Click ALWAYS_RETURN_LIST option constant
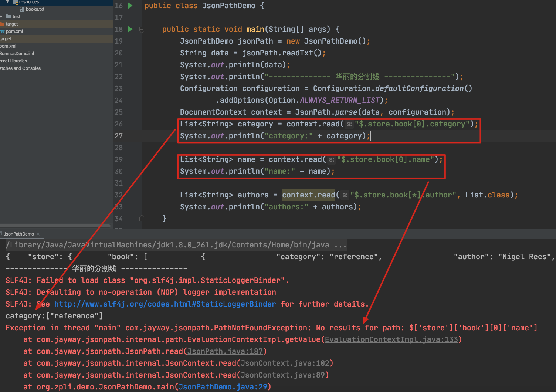 [x=340, y=100]
